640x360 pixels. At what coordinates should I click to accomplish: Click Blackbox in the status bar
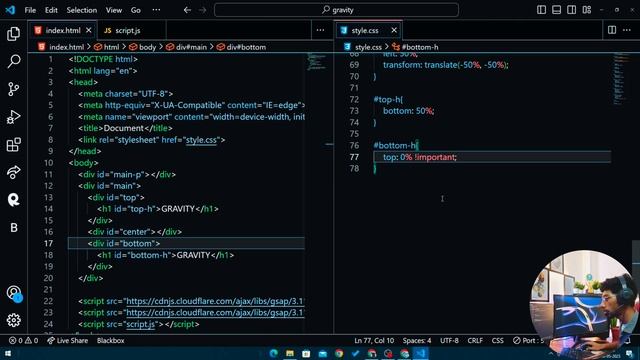click(111, 340)
